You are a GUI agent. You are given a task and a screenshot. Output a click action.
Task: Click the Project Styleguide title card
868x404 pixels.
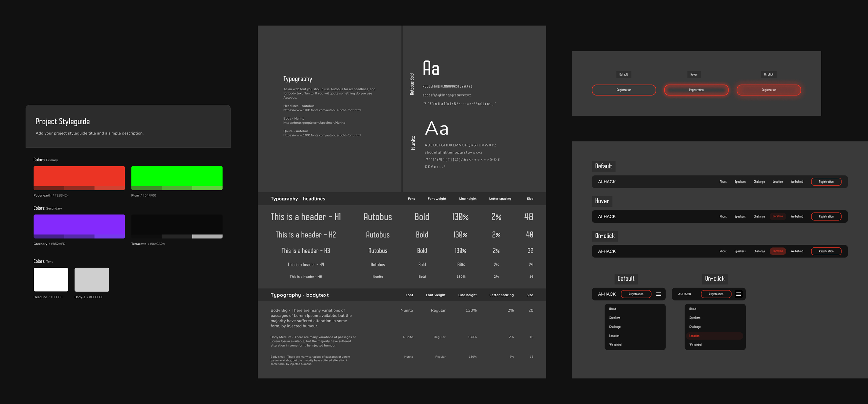(128, 126)
